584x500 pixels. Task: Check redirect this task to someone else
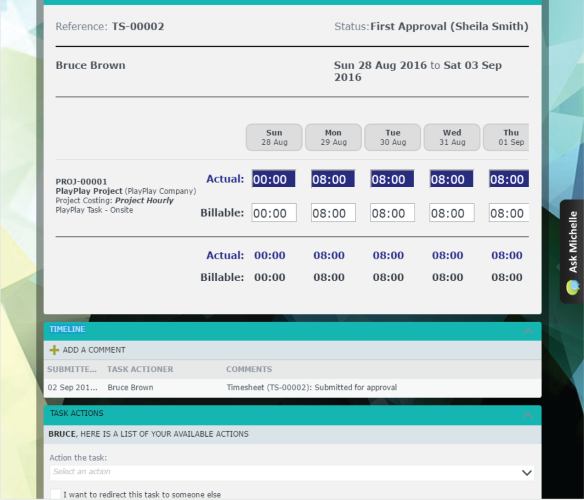pyautogui.click(x=55, y=494)
